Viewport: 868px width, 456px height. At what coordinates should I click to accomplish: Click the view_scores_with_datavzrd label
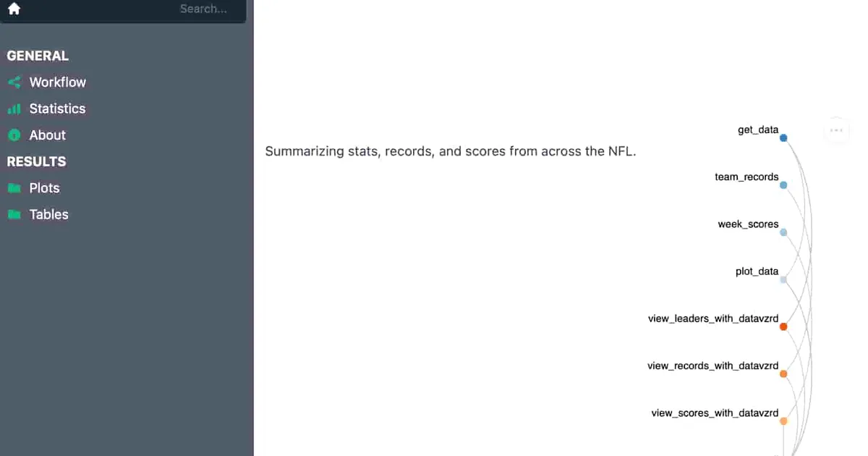(x=715, y=413)
